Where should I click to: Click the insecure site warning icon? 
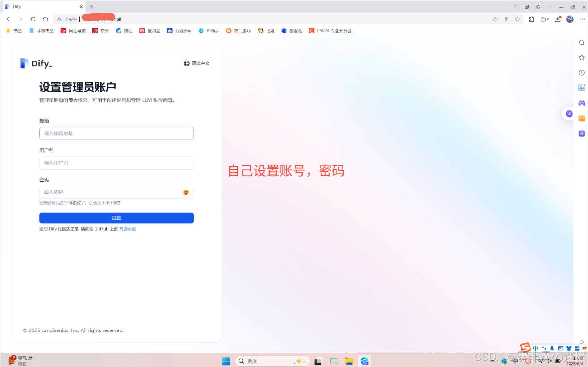coord(59,20)
